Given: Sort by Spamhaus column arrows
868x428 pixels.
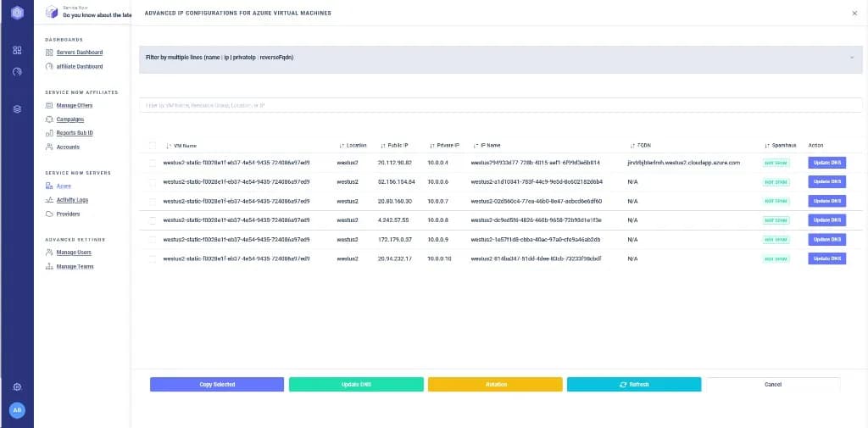Looking at the screenshot, I should pos(767,146).
